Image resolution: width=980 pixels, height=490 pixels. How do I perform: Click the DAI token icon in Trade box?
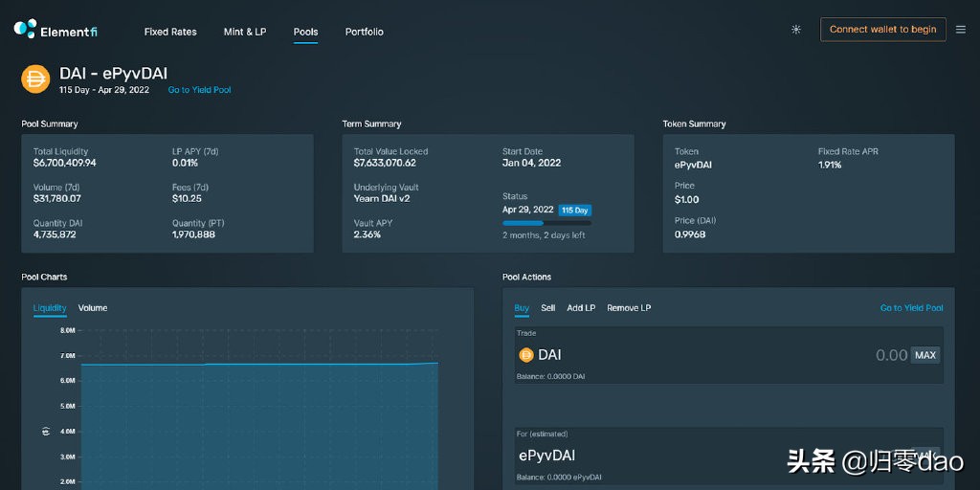(526, 355)
